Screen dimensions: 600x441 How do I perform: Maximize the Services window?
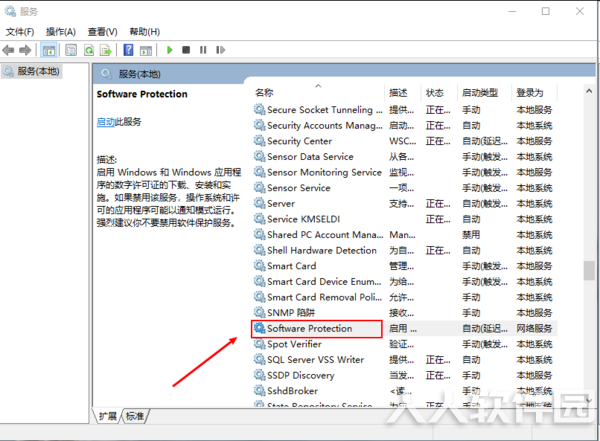click(546, 11)
